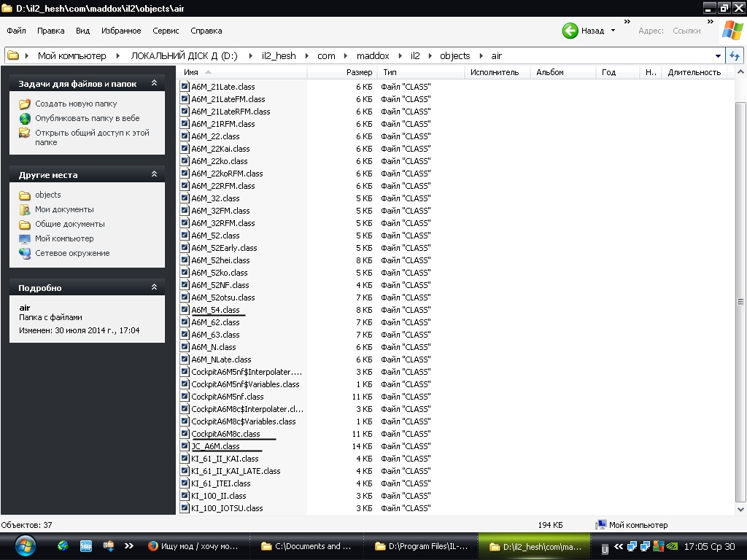Viewport: 747px width, 560px height.
Task: Collapse the 'Подробно' panel
Action: tap(155, 287)
